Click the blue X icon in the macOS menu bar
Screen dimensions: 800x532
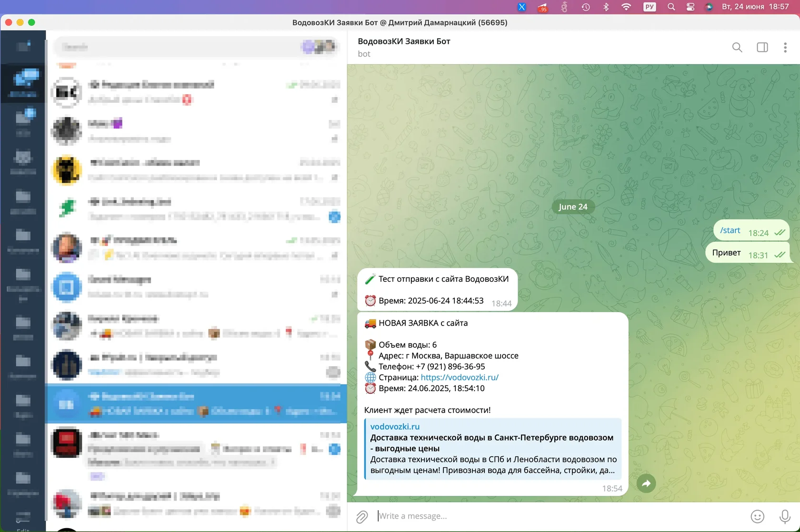click(522, 7)
